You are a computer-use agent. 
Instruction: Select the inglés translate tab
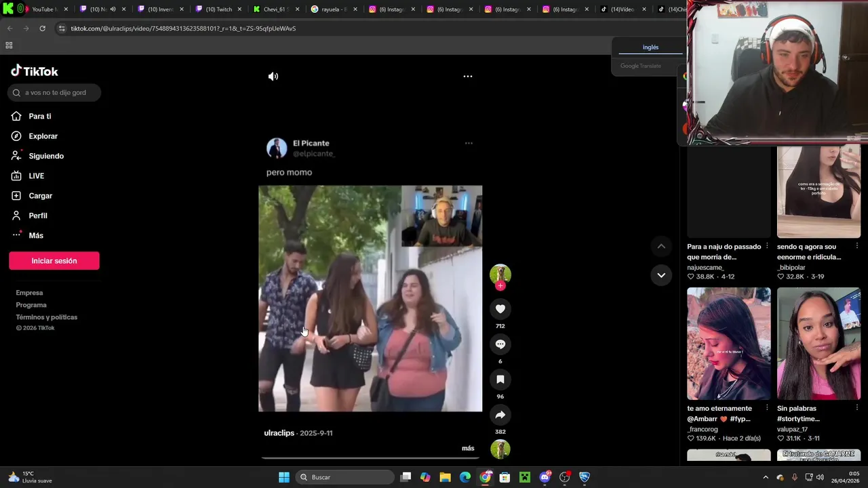click(x=650, y=47)
